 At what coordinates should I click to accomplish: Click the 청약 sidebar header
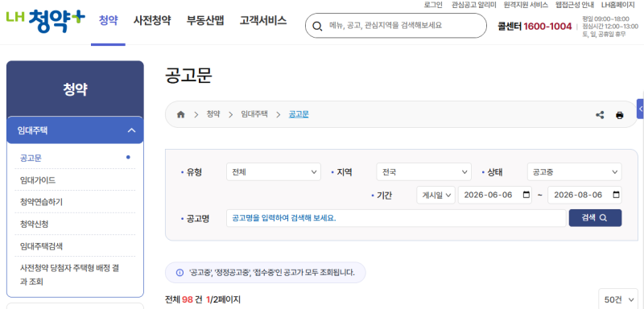point(75,89)
